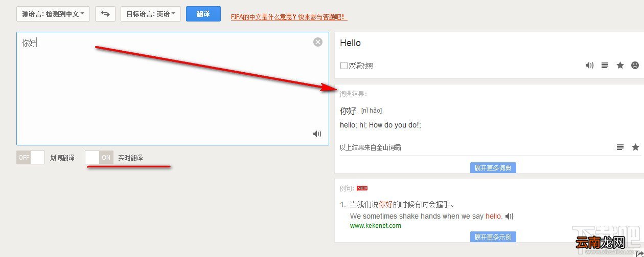The width and height of the screenshot is (644, 257).
Task: Favorite the Hello translation with star icon
Action: pos(620,66)
